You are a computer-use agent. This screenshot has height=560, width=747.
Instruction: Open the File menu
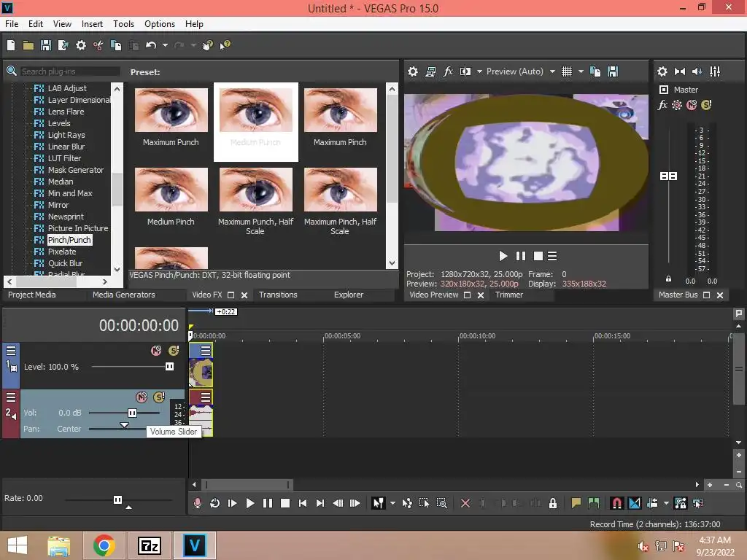coord(12,24)
